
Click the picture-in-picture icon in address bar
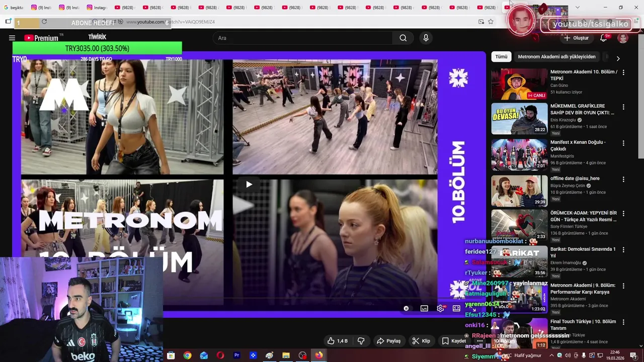(x=481, y=22)
